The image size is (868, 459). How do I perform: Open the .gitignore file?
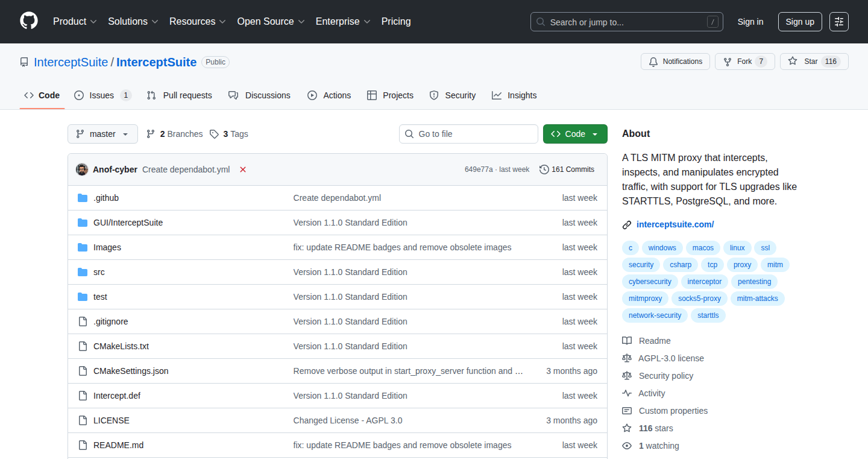click(111, 321)
